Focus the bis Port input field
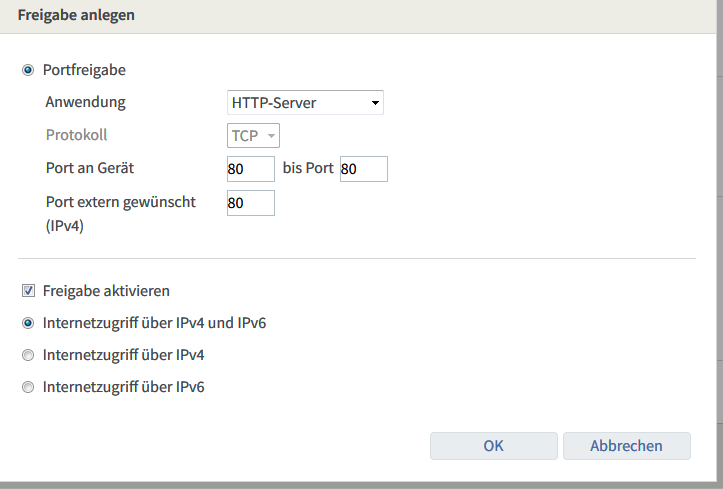This screenshot has height=489, width=723. (x=363, y=169)
